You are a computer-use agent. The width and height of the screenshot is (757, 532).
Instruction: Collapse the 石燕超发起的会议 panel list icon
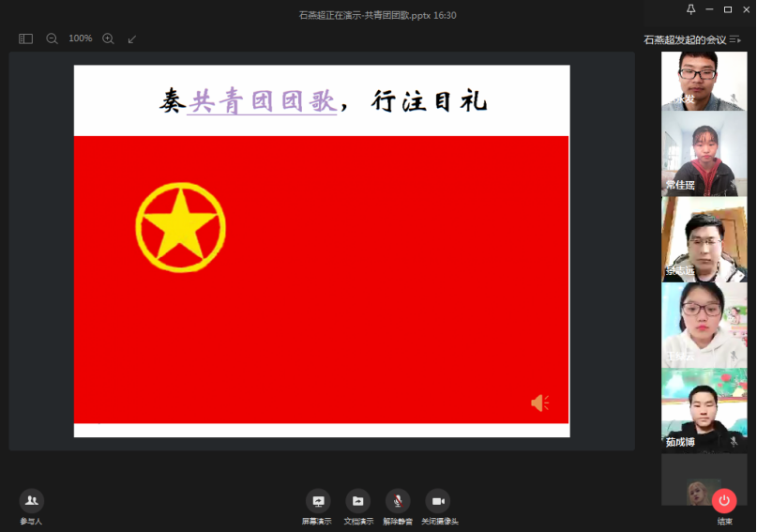[735, 39]
